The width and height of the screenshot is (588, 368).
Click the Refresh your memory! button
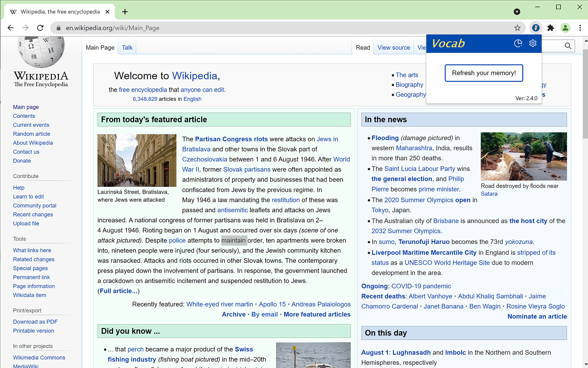tap(484, 73)
